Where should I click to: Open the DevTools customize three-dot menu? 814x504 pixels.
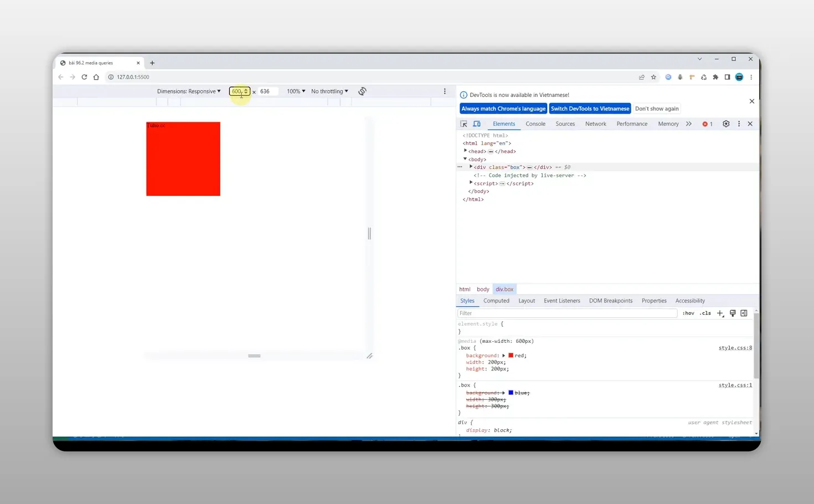739,124
